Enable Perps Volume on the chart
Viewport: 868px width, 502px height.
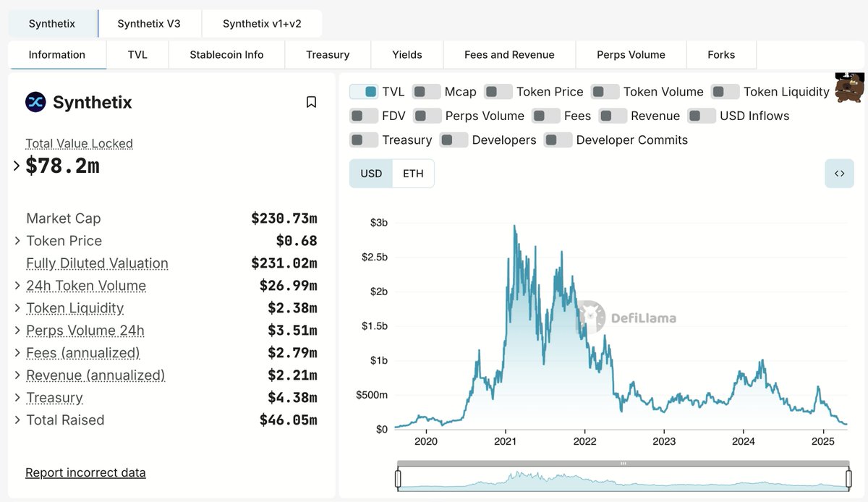point(427,116)
